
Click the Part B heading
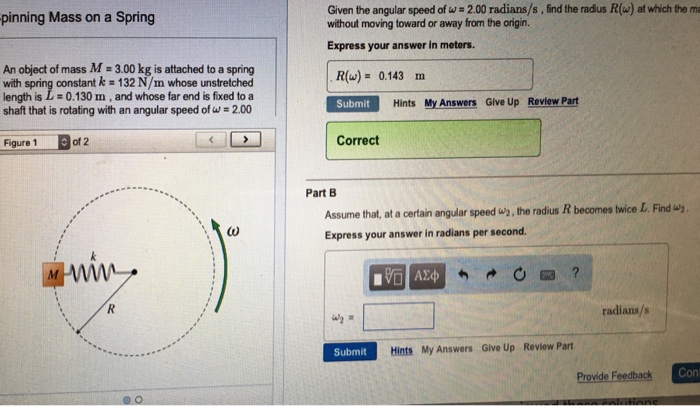point(321,193)
